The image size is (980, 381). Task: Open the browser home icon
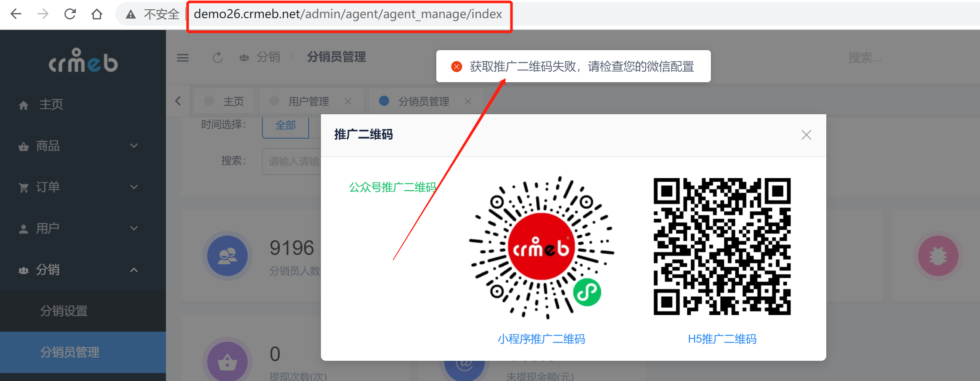point(97,14)
